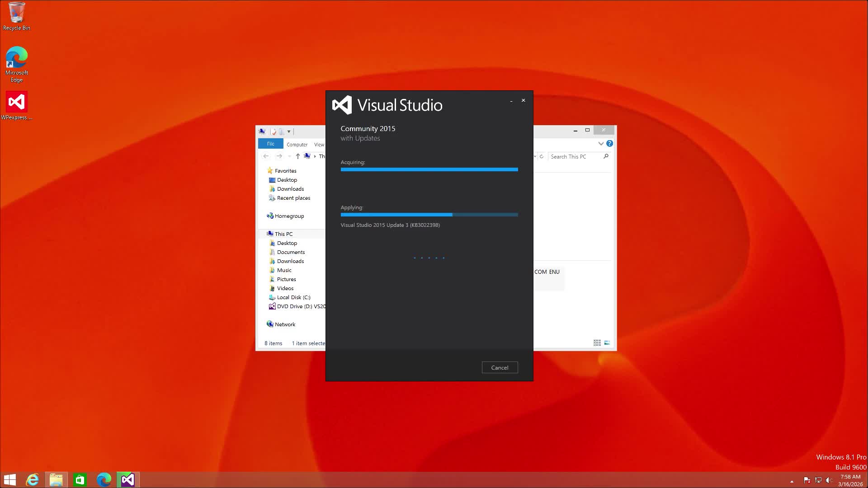Open the network tray icon
Viewport: 868px width, 488px height.
point(818,480)
